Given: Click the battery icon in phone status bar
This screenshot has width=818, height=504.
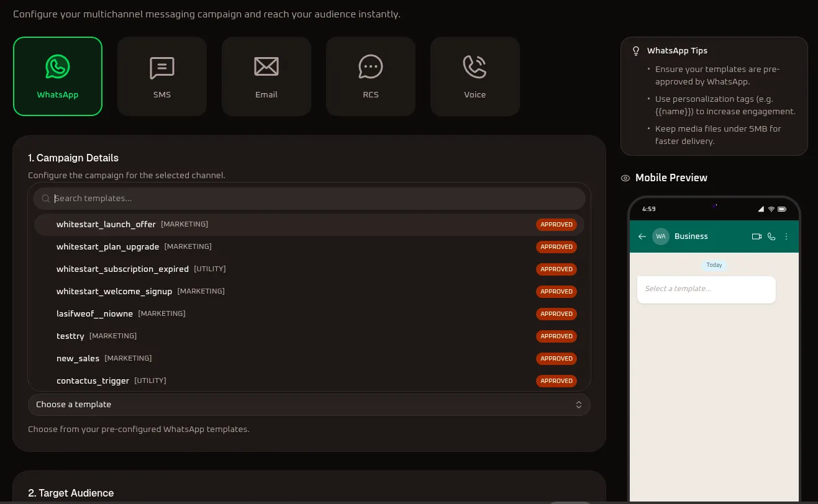Looking at the screenshot, I should [782, 209].
